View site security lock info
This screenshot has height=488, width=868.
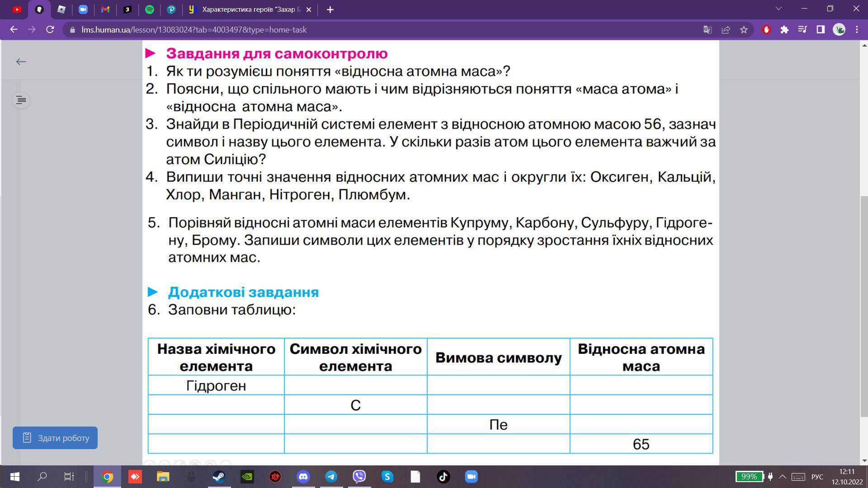[x=72, y=30]
